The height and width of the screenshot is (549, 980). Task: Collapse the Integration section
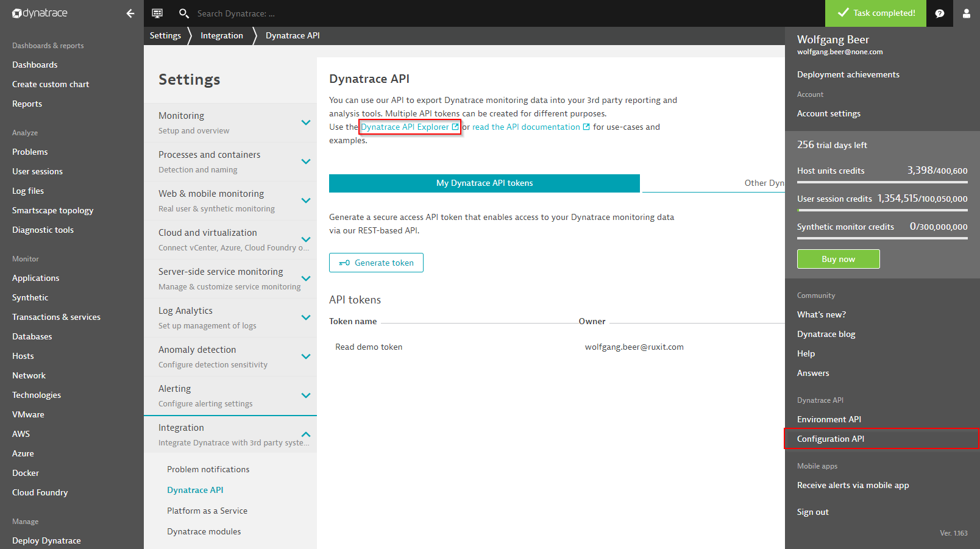click(x=230, y=434)
